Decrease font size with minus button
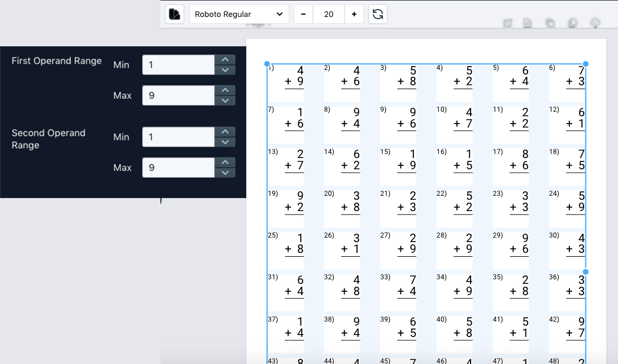 coord(303,14)
